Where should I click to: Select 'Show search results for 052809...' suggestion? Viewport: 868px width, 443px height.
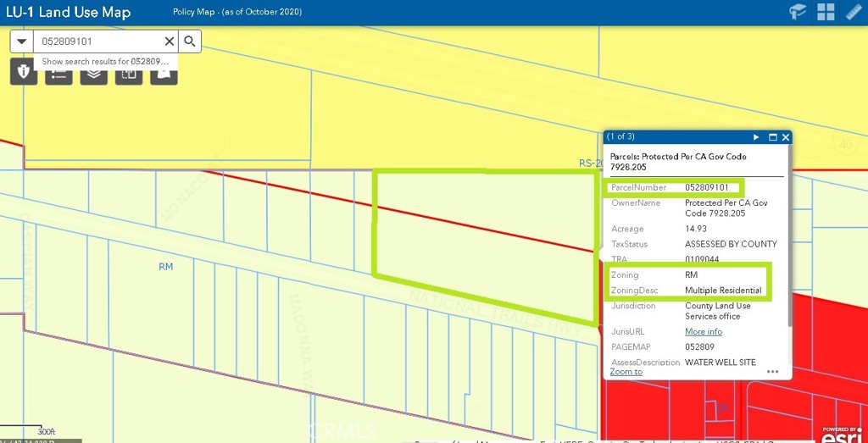105,62
